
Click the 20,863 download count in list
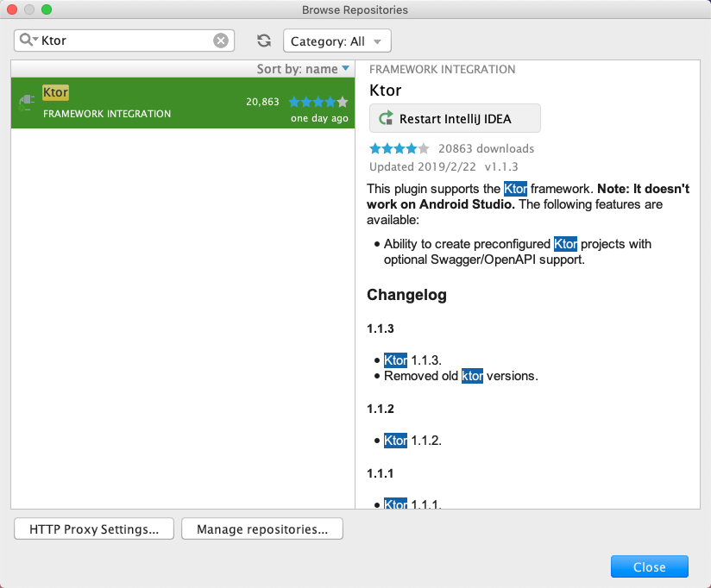click(x=262, y=102)
